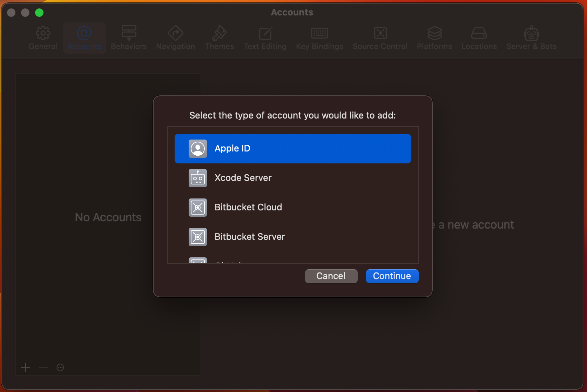Click the Continue button
The width and height of the screenshot is (587, 392).
point(392,276)
